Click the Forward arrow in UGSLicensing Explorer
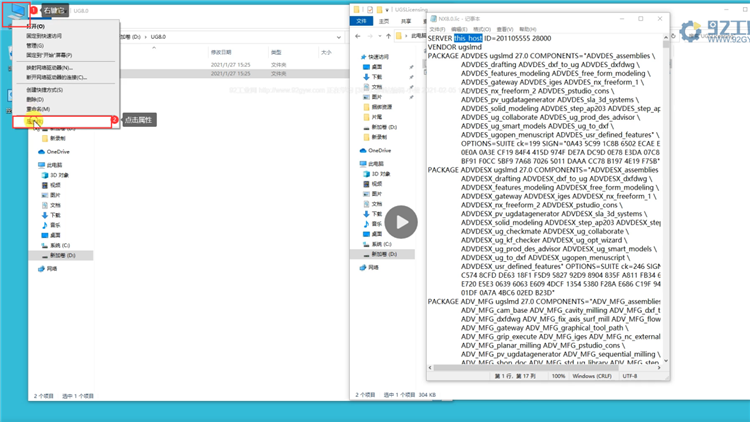The width and height of the screenshot is (750, 422). tap(370, 36)
